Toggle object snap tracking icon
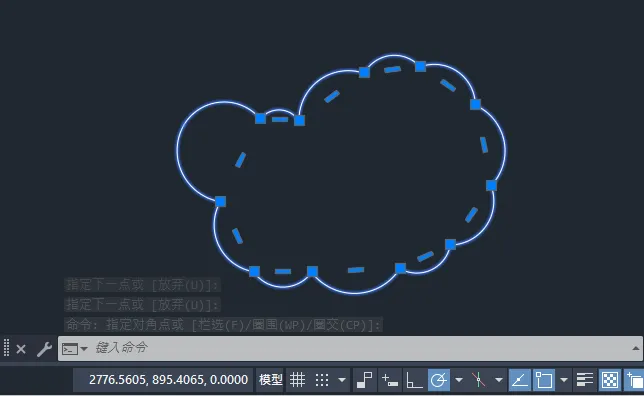Viewport: 644px width, 396px height. coord(520,380)
